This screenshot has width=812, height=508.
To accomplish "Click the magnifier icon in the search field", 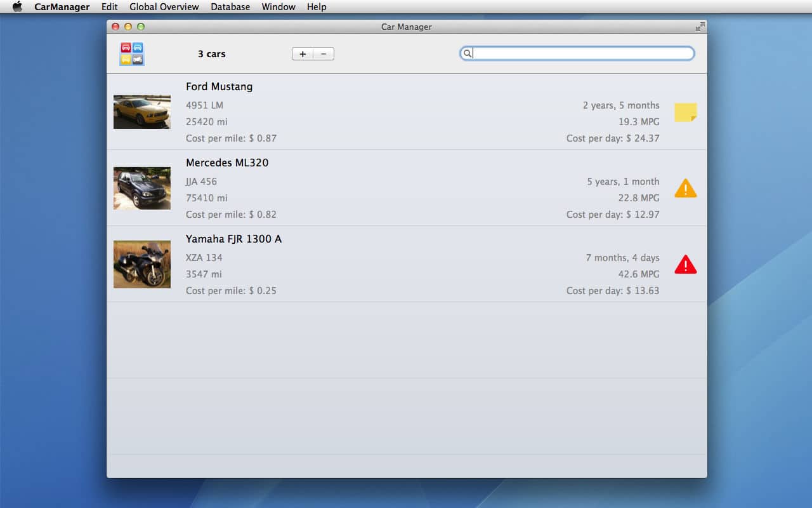I will pyautogui.click(x=467, y=54).
